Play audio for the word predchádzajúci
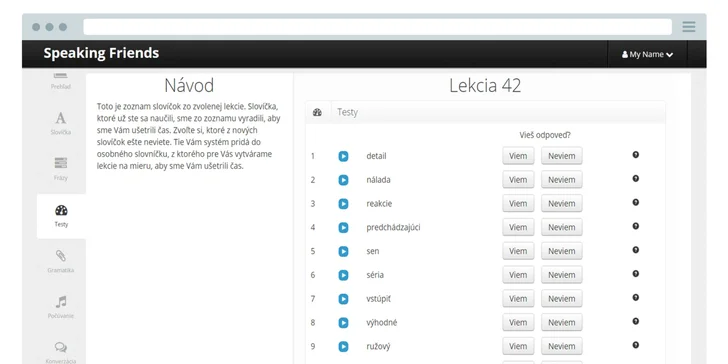728x364 pixels. point(343,228)
